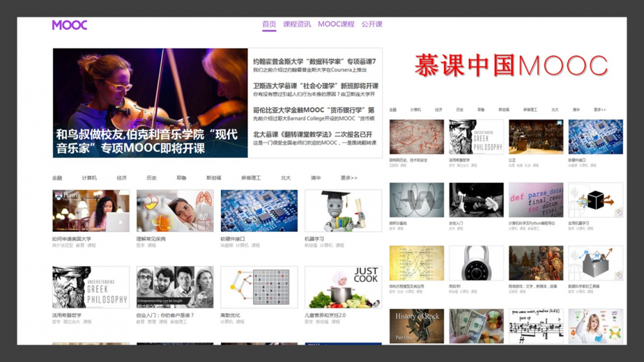Click the black cube 实用机器学习 course image
Image resolution: width=644 pixels, height=362 pixels.
pos(596,200)
